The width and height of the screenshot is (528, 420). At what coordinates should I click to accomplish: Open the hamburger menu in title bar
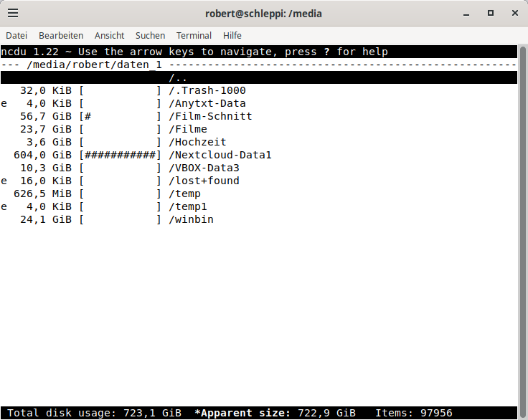tap(13, 13)
